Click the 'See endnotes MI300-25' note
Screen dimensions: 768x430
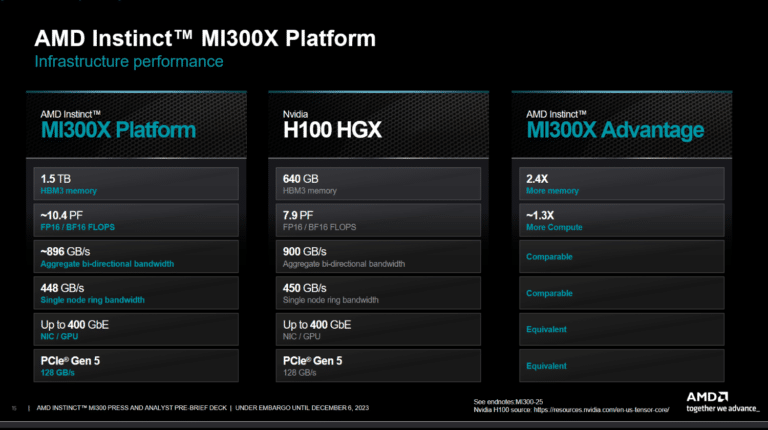[x=508, y=402]
